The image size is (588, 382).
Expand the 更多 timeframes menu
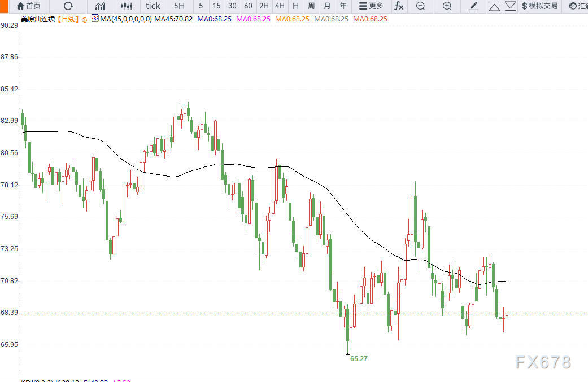(371, 6)
